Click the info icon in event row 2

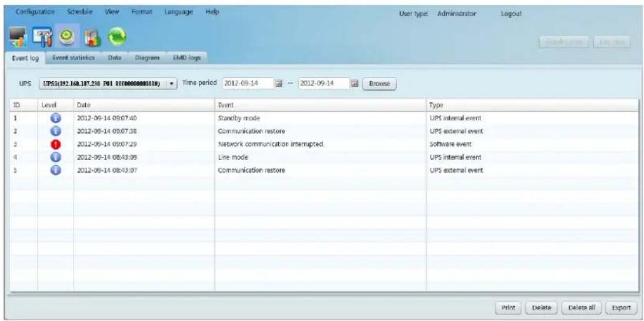(x=56, y=131)
